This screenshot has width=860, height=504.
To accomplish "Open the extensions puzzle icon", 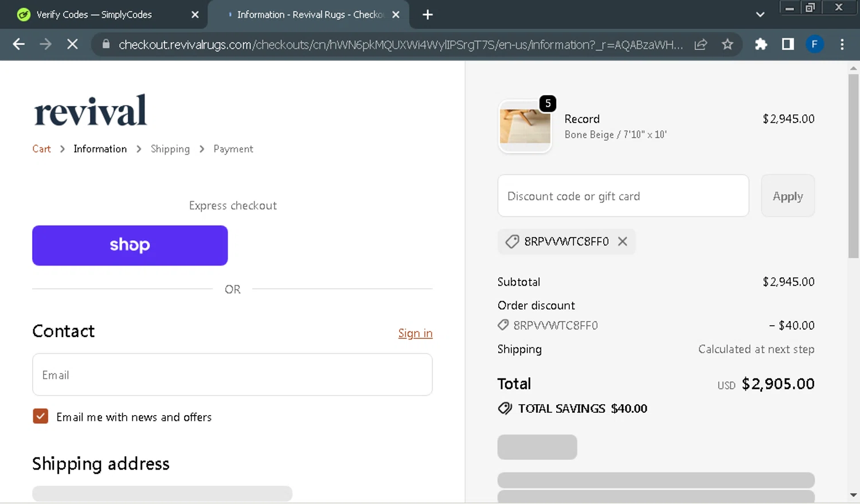I will pyautogui.click(x=761, y=44).
